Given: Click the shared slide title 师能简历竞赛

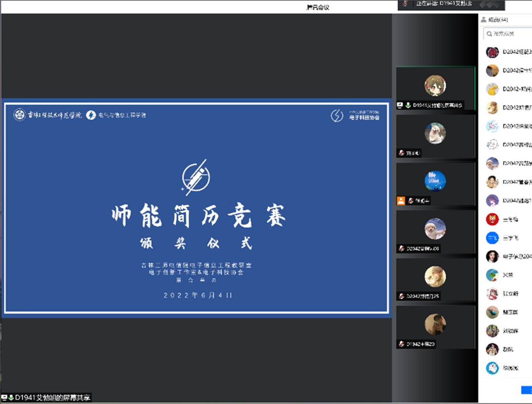Looking at the screenshot, I should [x=198, y=216].
